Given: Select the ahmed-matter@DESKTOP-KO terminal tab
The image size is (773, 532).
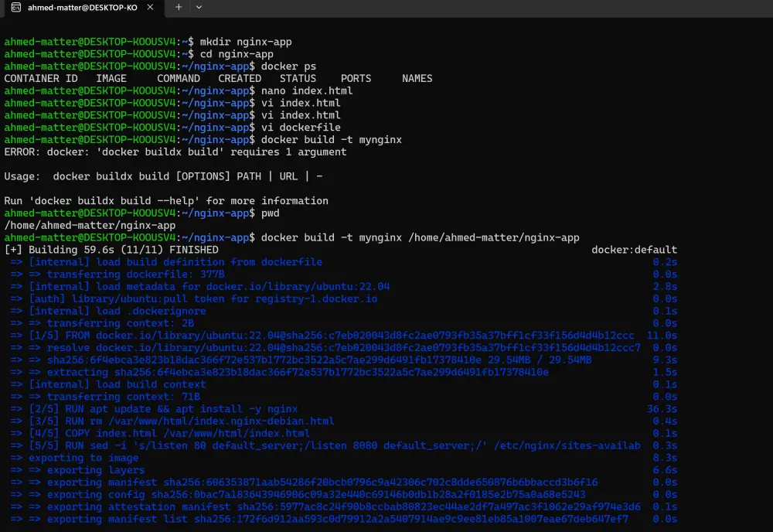Looking at the screenshot, I should 83,8.
